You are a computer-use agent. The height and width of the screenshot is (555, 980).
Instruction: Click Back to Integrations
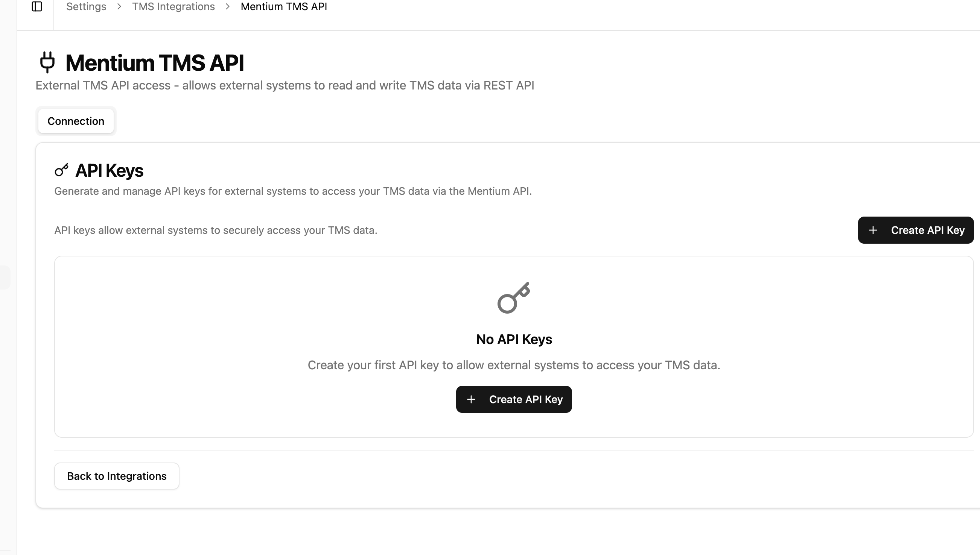[117, 476]
